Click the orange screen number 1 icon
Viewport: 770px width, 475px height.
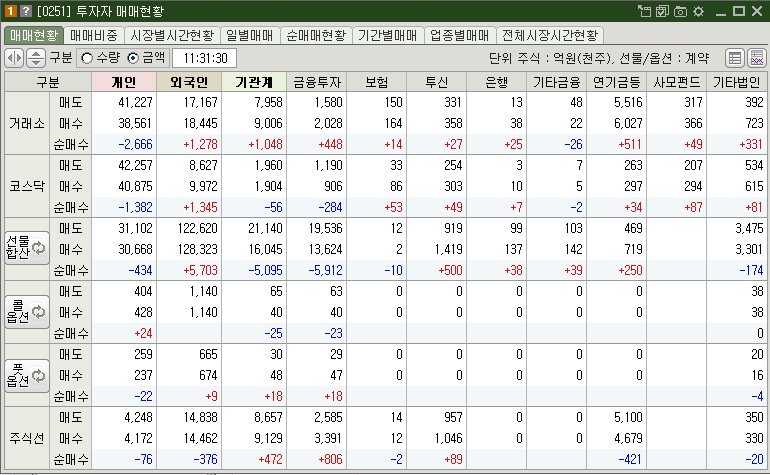tap(10, 11)
